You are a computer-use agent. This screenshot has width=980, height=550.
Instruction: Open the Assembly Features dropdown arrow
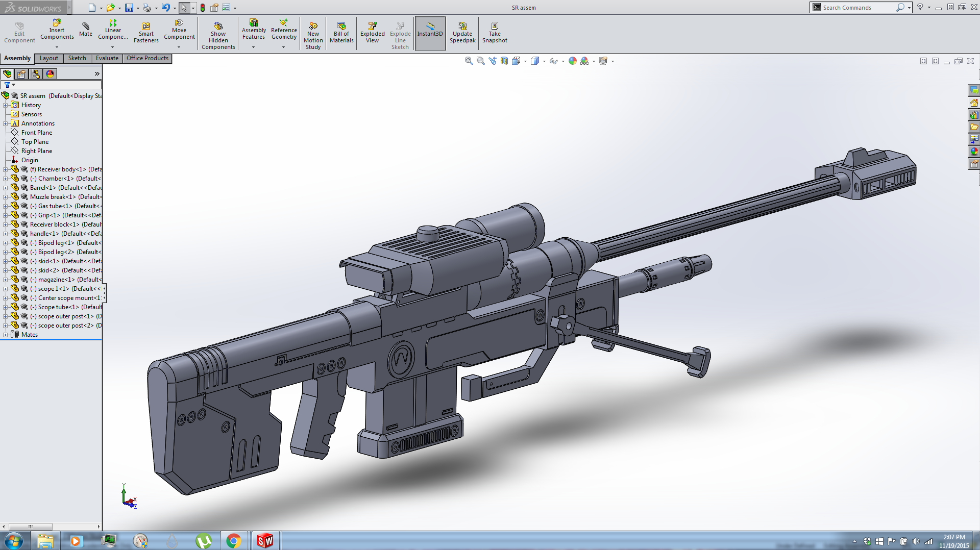click(253, 47)
